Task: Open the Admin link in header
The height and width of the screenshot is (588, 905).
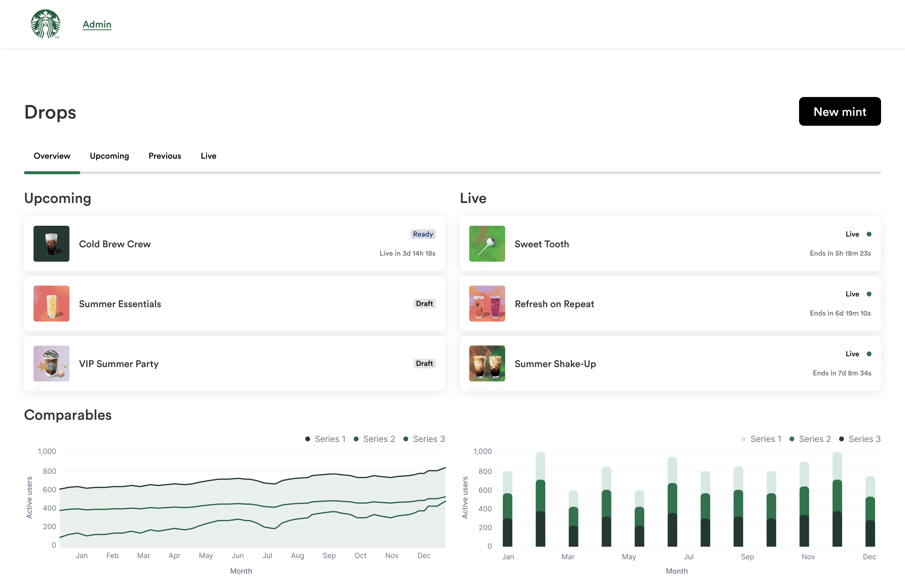Action: click(97, 24)
